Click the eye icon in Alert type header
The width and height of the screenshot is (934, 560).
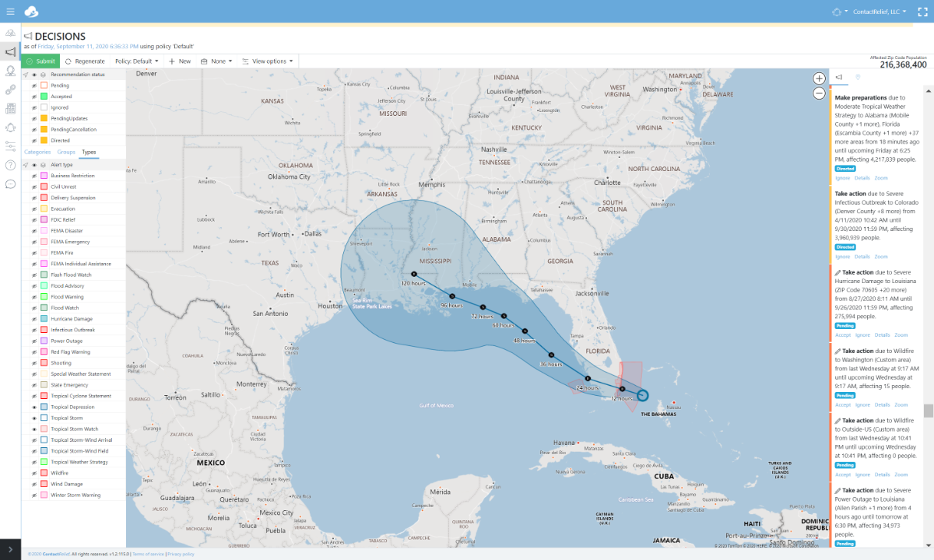33,165
